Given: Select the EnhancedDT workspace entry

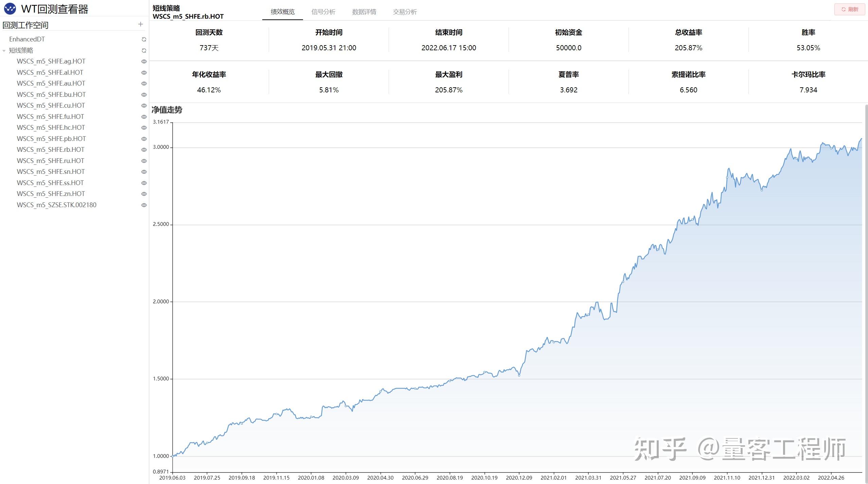Looking at the screenshot, I should tap(27, 39).
